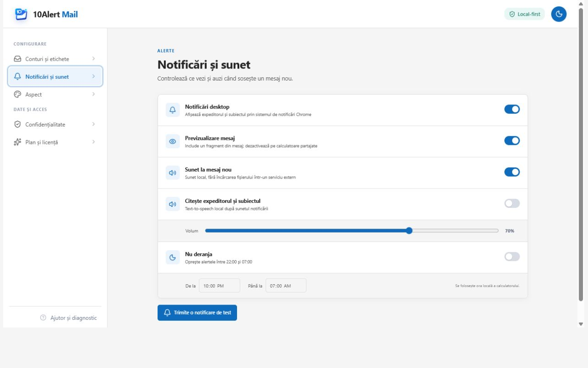This screenshot has height=368, width=588.
Task: Click the chevron next to Notificări și sunet
Action: coord(93,76)
